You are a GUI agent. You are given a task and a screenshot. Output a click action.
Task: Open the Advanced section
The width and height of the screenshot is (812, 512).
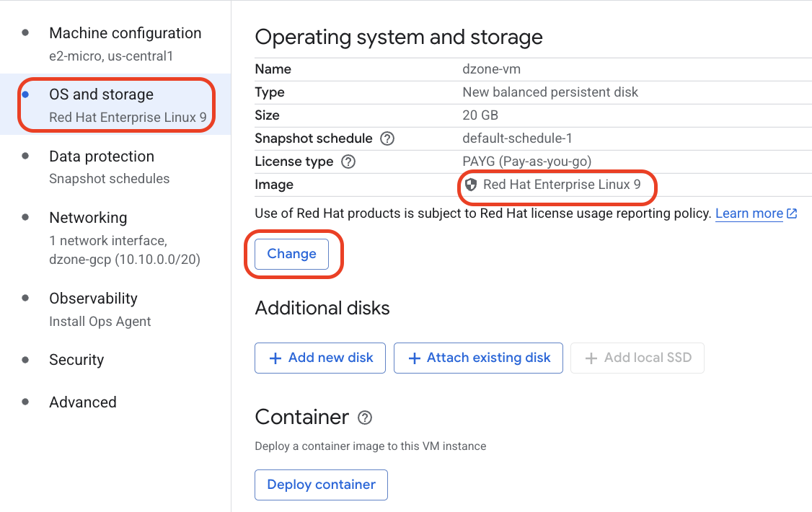click(x=115, y=402)
